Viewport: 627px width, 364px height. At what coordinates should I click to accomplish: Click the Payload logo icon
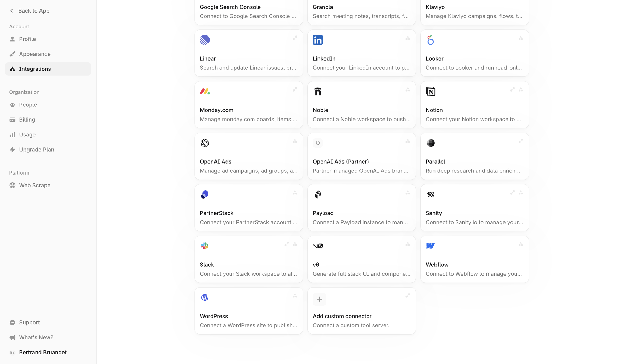(x=318, y=194)
